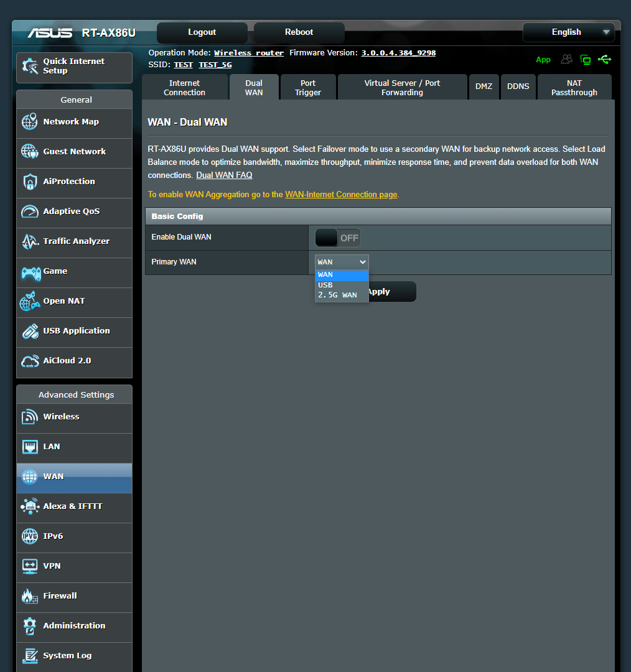Click the green network status icon
631x672 pixels.
point(585,60)
